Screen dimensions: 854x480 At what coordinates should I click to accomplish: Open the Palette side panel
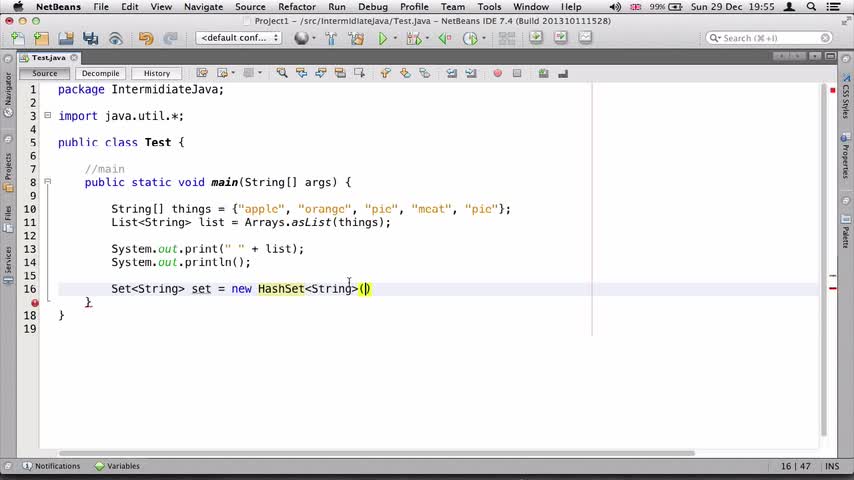[x=845, y=231]
